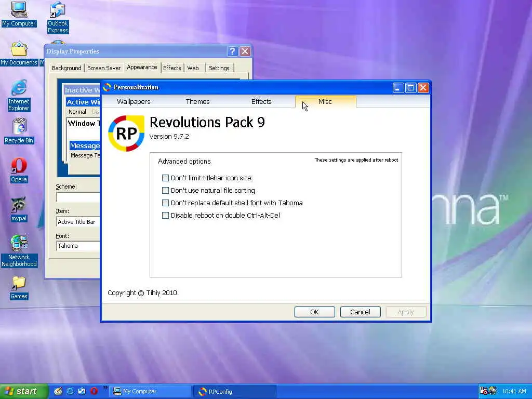
Task: Expand the quick launch overflow chevron
Action: coord(105,388)
